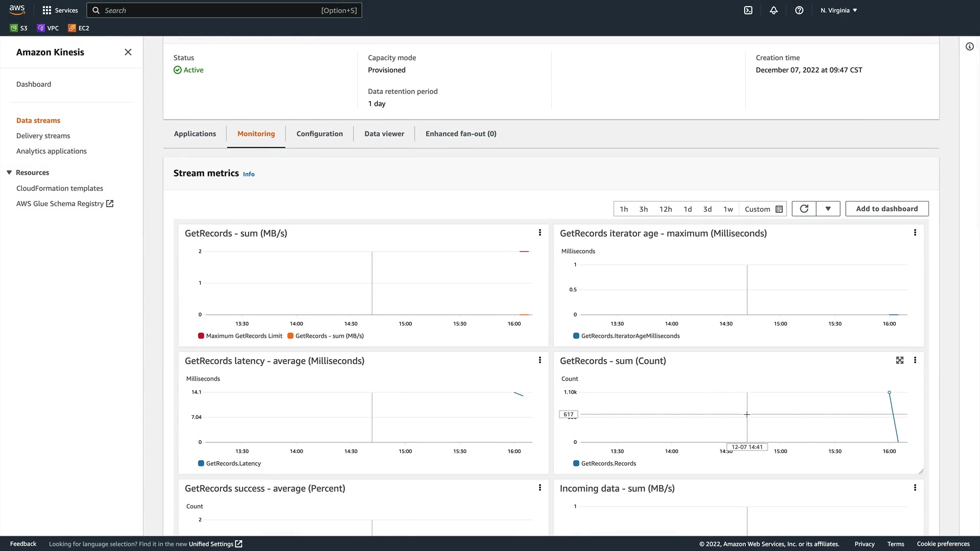
Task: Expand the refresh options dropdown arrow
Action: pos(828,209)
